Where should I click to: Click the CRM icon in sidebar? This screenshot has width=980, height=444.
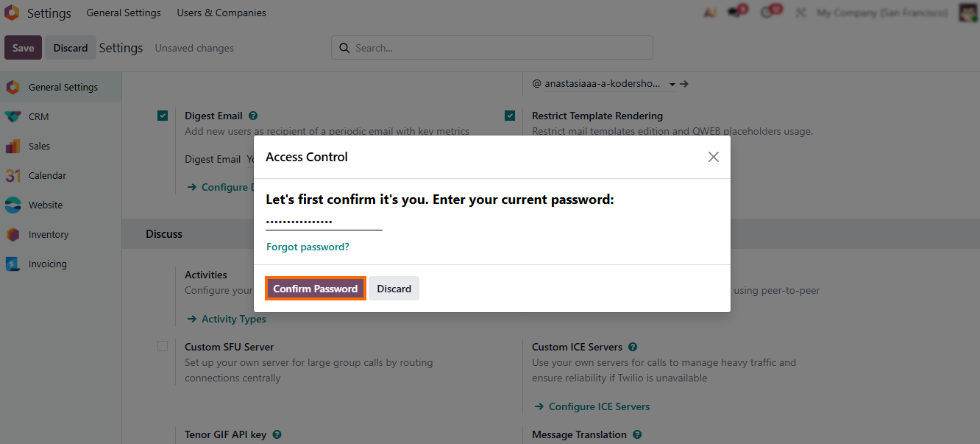click(13, 116)
